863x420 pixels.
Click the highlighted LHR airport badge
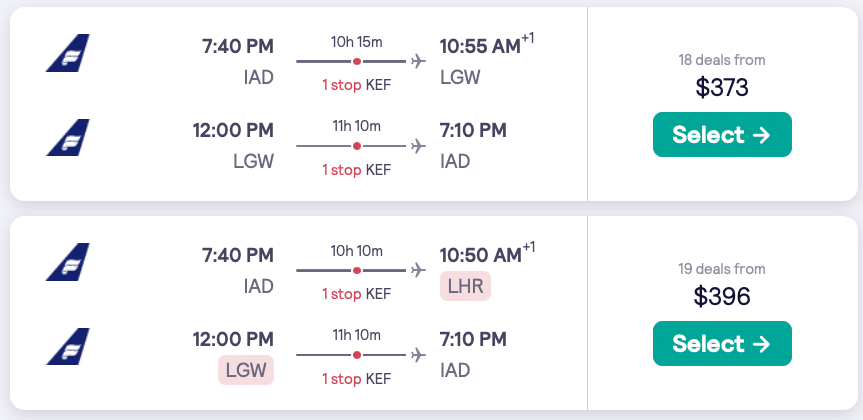pos(465,287)
